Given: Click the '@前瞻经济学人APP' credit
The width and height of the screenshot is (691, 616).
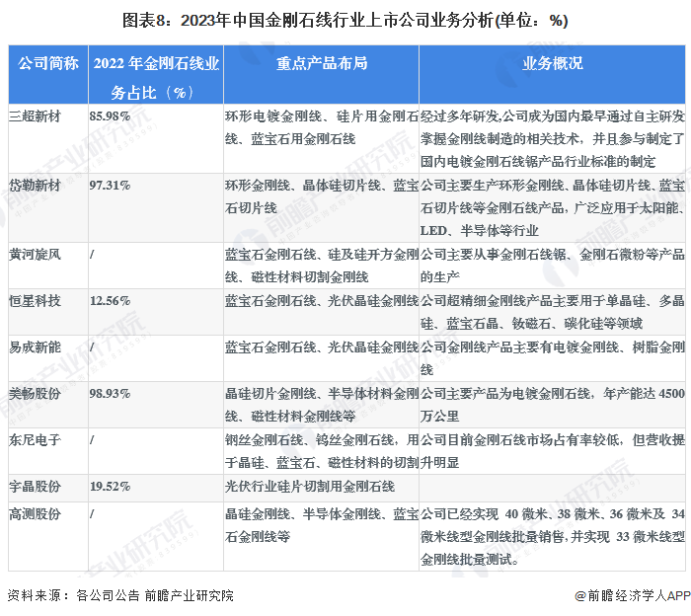Looking at the screenshot, I should [633, 595].
